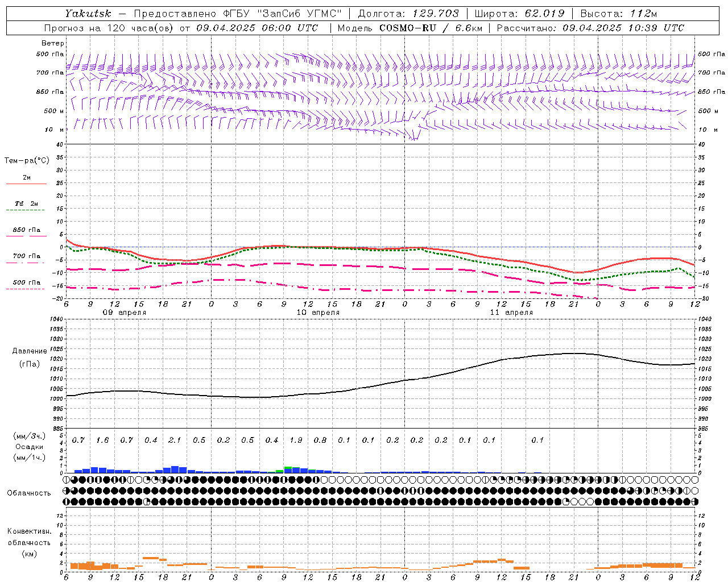Click the "09 апреля" date label

[124, 313]
